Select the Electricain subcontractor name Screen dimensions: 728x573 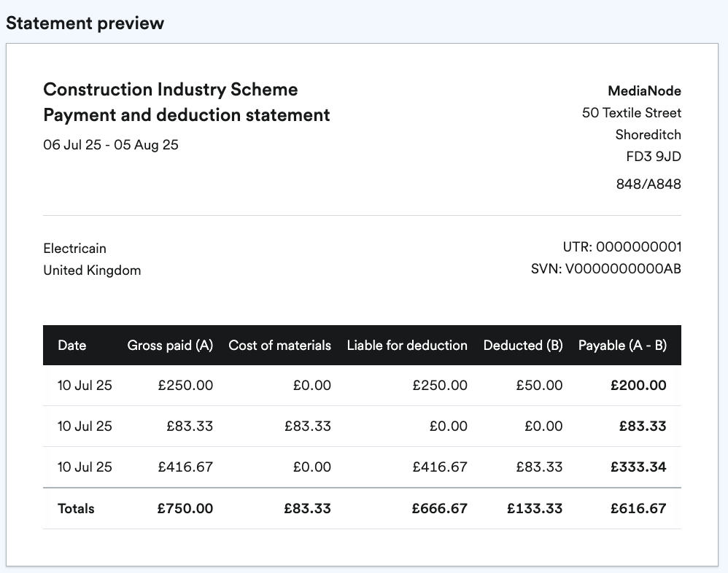click(x=74, y=248)
